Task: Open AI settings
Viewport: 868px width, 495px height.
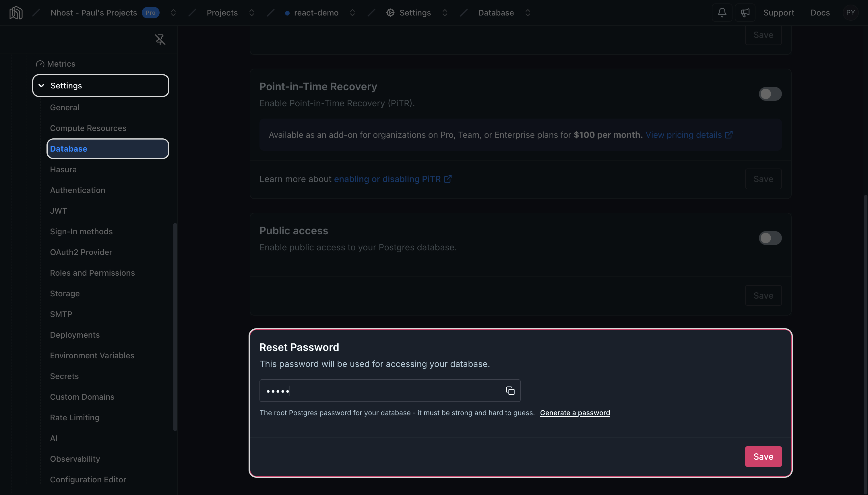Action: 54,438
